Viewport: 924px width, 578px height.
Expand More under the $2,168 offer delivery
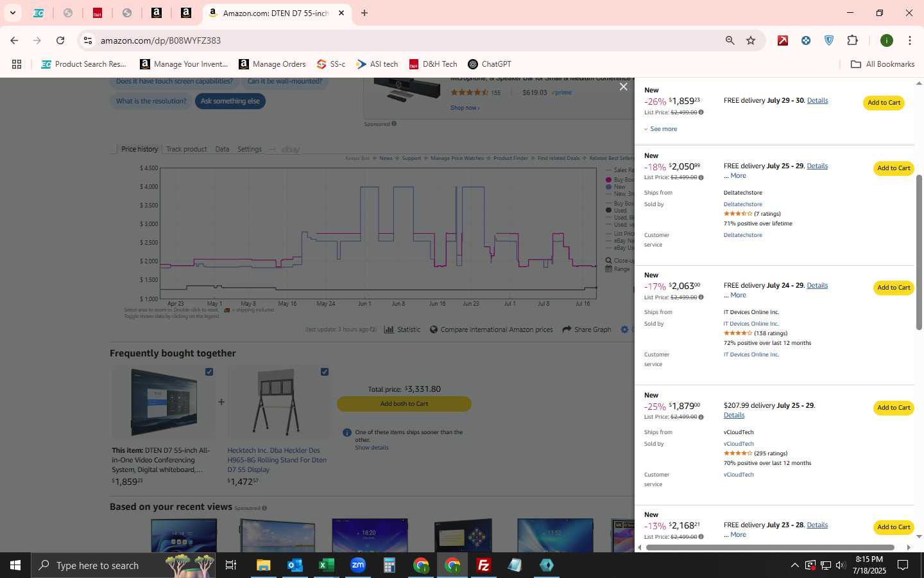(x=738, y=535)
